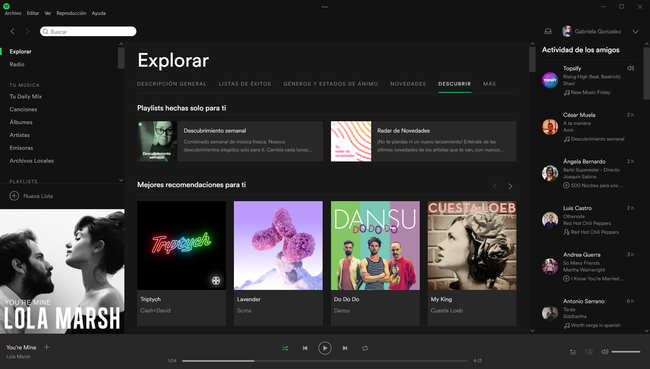Image resolution: width=650 pixels, height=369 pixels.
Task: Open the Ver menu
Action: pyautogui.click(x=48, y=13)
